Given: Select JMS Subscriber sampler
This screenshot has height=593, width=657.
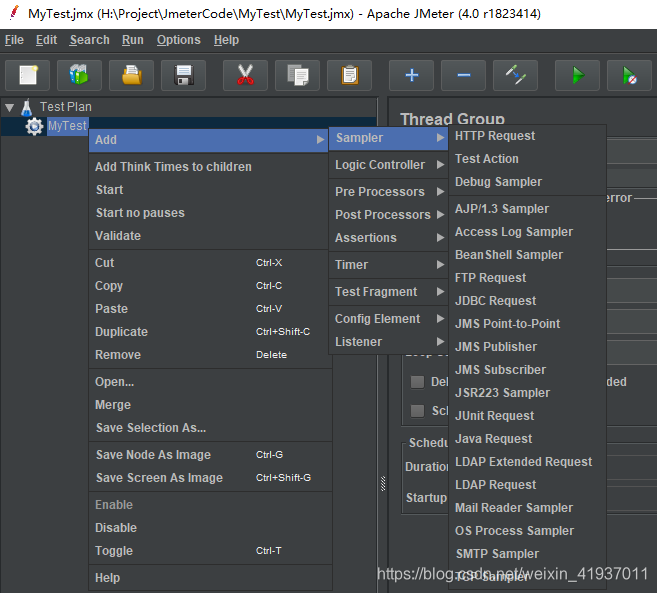Looking at the screenshot, I should 528,370.
